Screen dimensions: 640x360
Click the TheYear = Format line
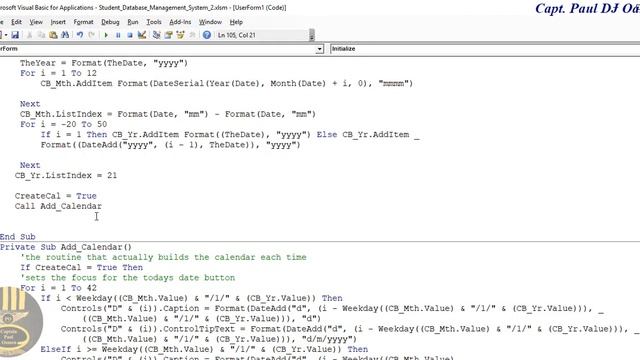[x=104, y=63]
